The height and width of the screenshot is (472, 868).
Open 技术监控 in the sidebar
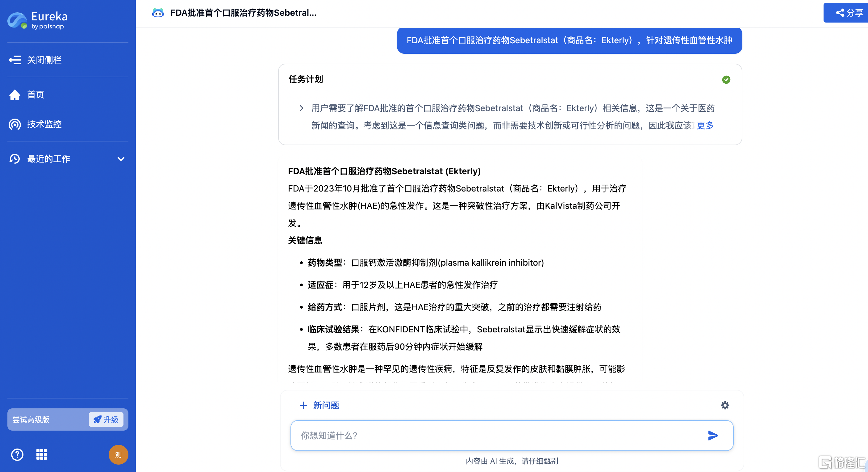pyautogui.click(x=35, y=124)
